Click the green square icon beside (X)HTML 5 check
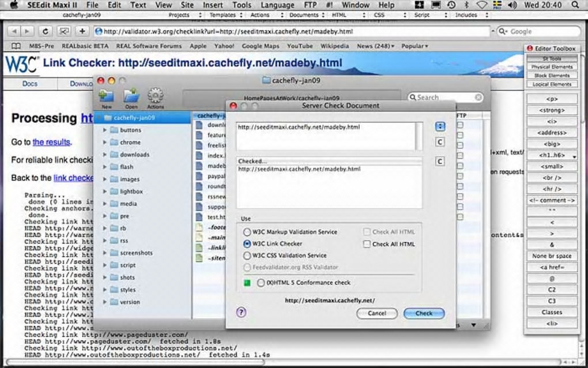This screenshot has height=368, width=588. (247, 283)
